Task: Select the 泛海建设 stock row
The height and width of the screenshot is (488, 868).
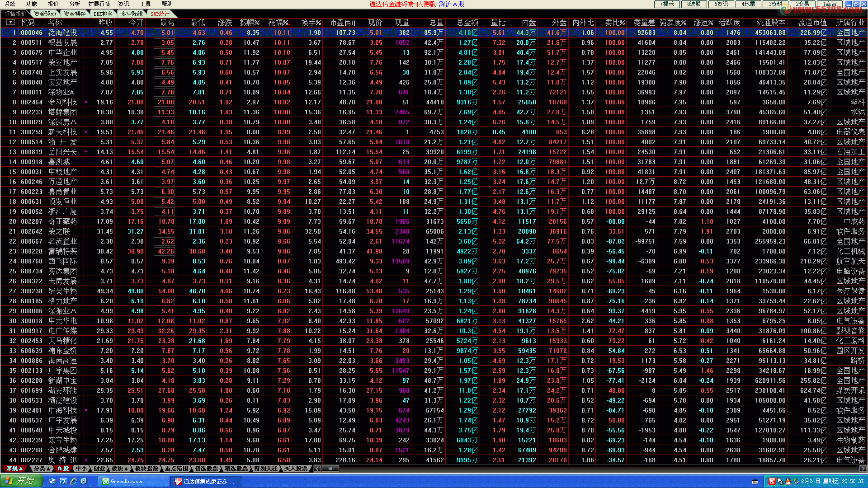Action: (434, 33)
